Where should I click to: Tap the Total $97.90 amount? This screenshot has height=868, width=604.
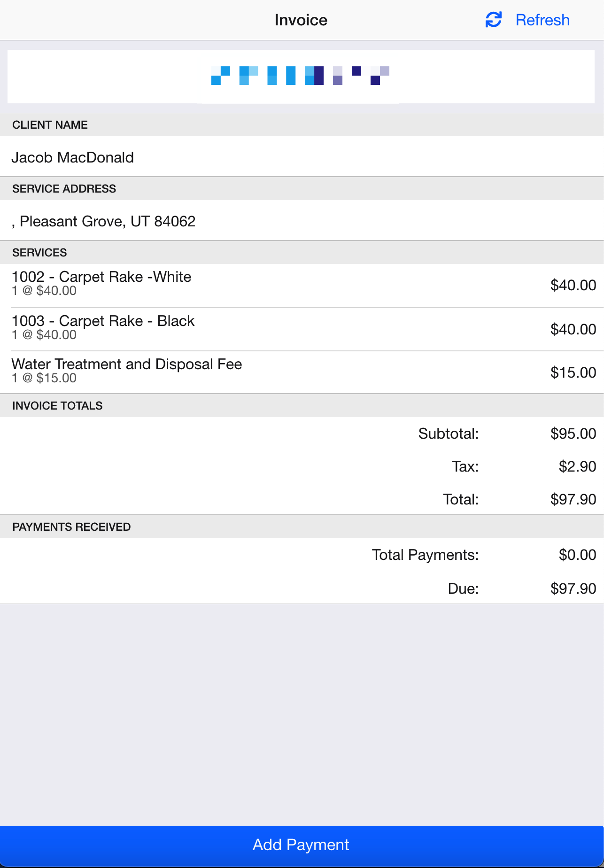tap(573, 499)
